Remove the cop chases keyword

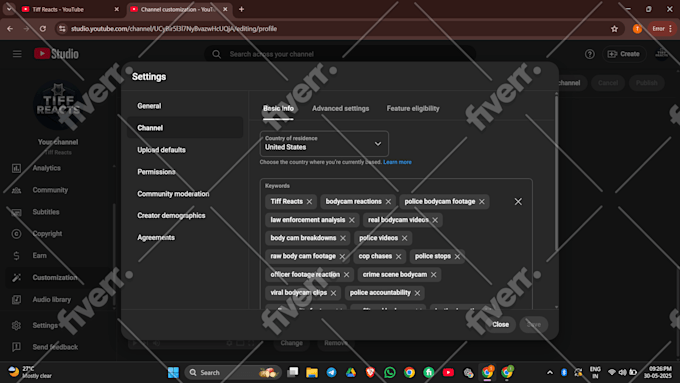(x=399, y=256)
